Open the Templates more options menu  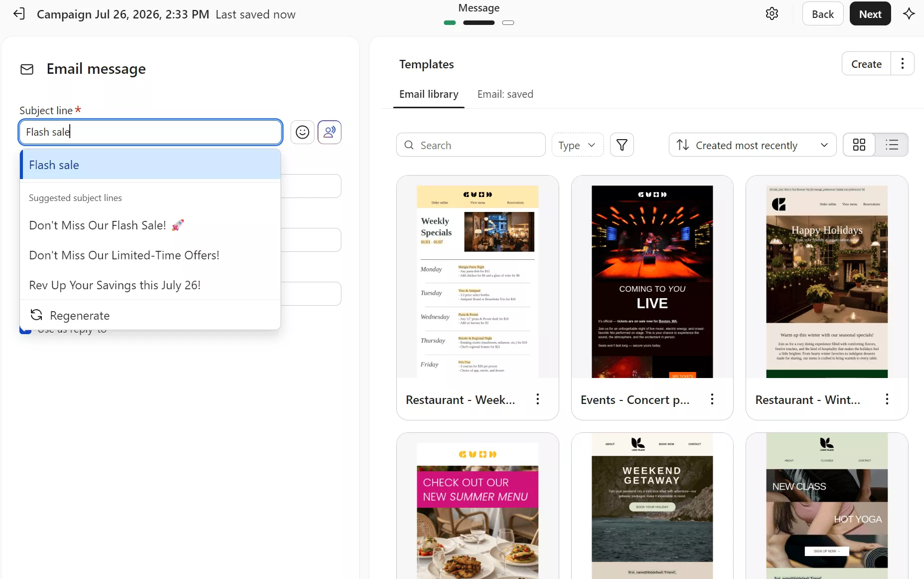tap(903, 64)
